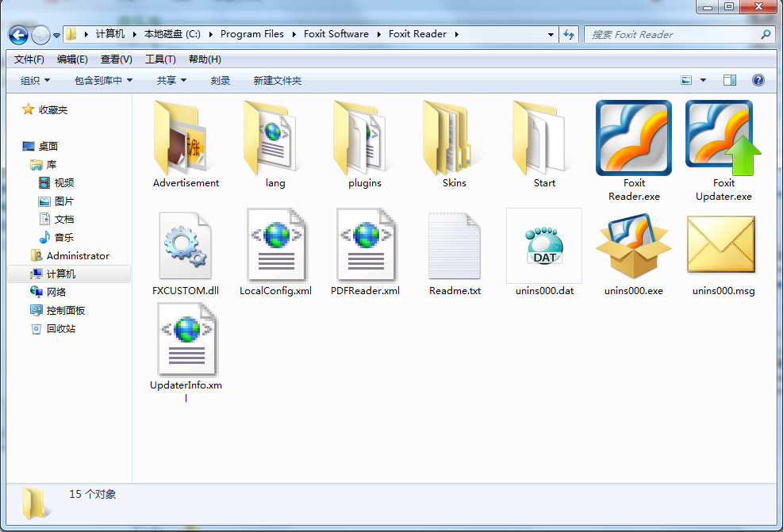Select the unins000.msg envelope icon

723,247
